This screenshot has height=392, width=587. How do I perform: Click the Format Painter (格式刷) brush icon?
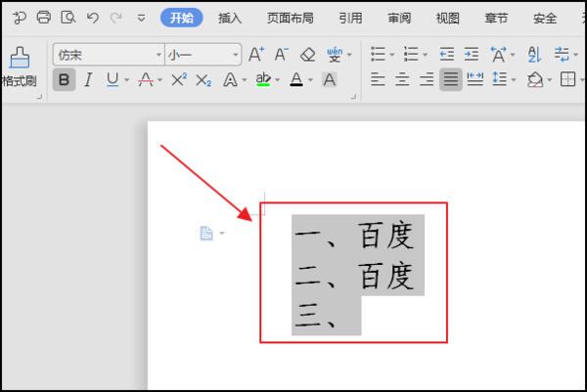coord(20,58)
